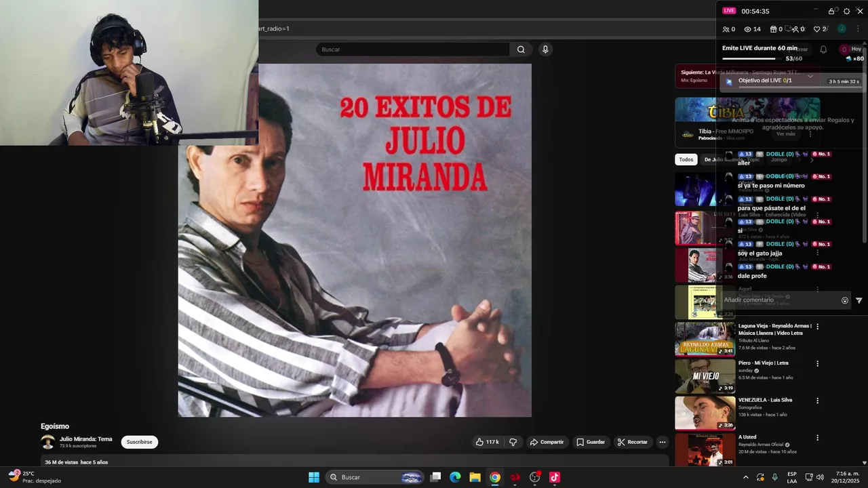Open LIVE panel settings gear
The image size is (868, 488).
click(x=846, y=11)
